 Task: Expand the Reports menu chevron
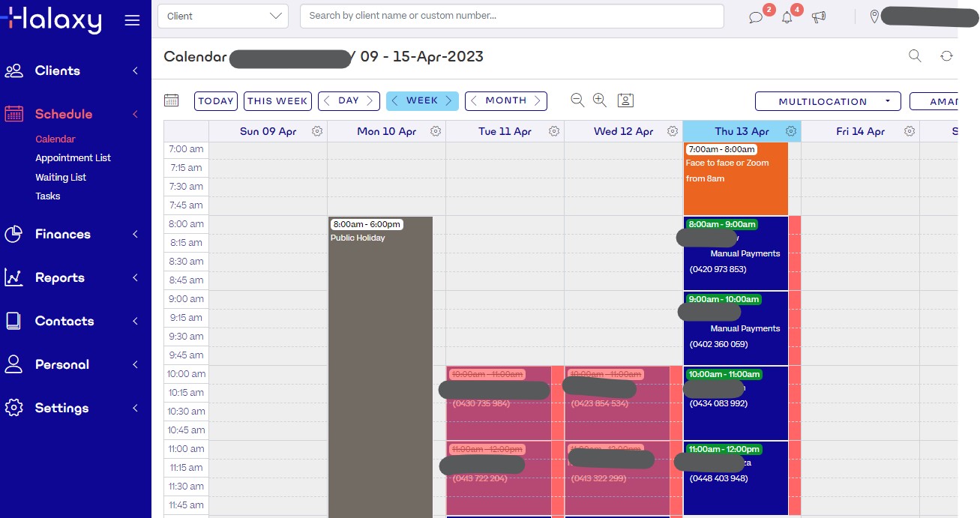[x=136, y=277]
